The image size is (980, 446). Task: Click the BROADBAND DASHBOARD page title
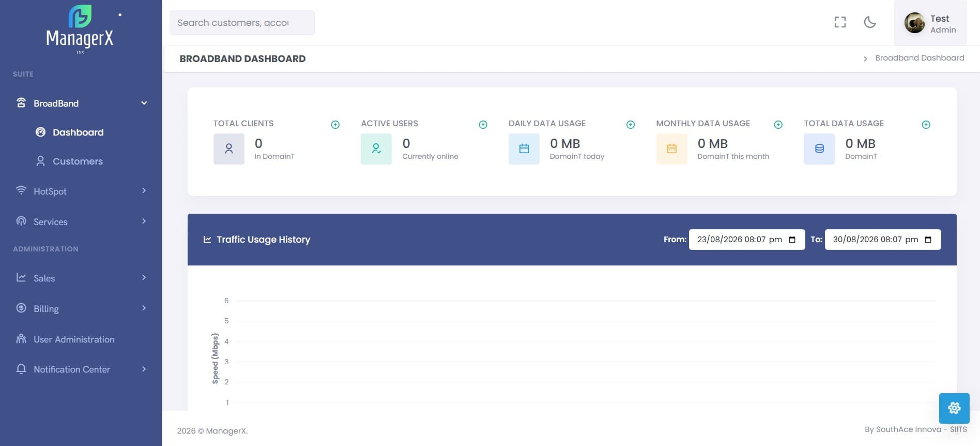[x=242, y=59]
